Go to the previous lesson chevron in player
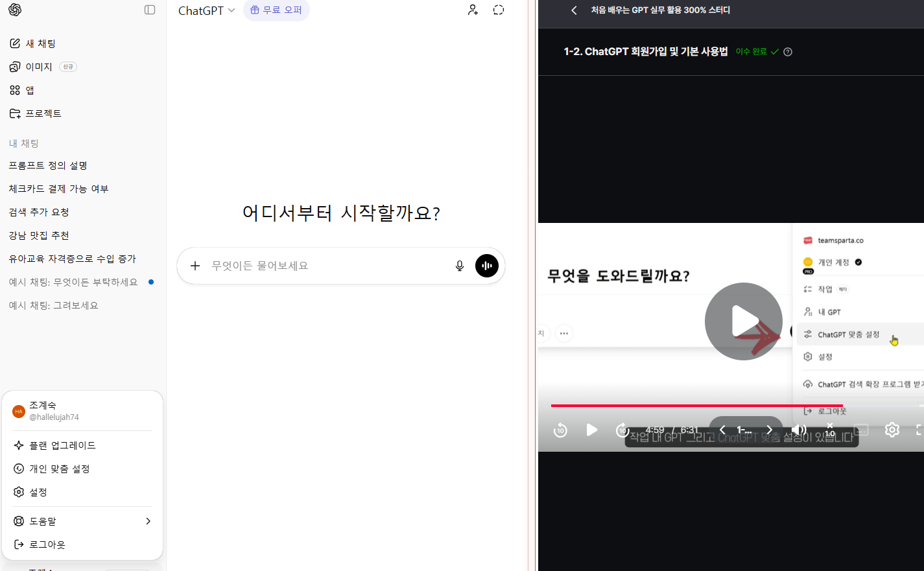 pyautogui.click(x=722, y=430)
